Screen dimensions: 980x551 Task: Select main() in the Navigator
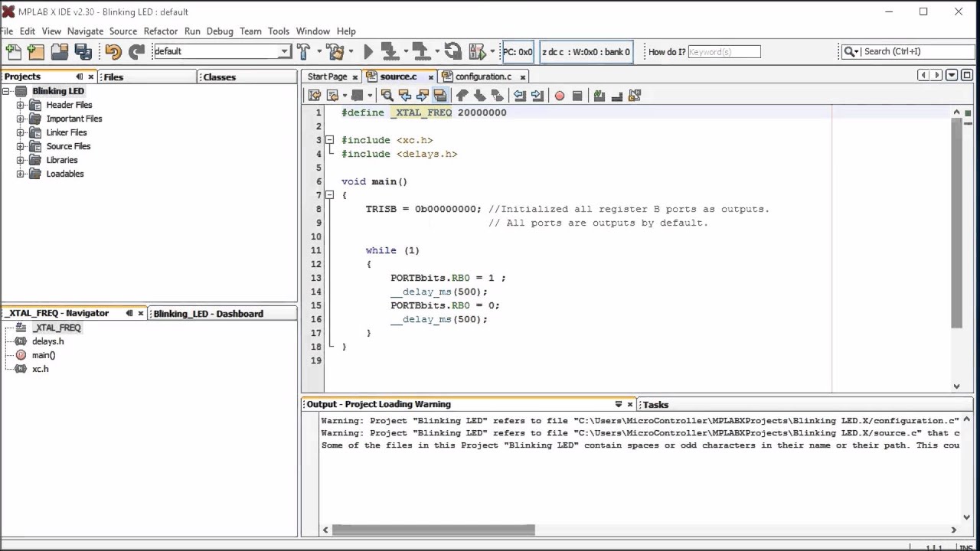[44, 355]
